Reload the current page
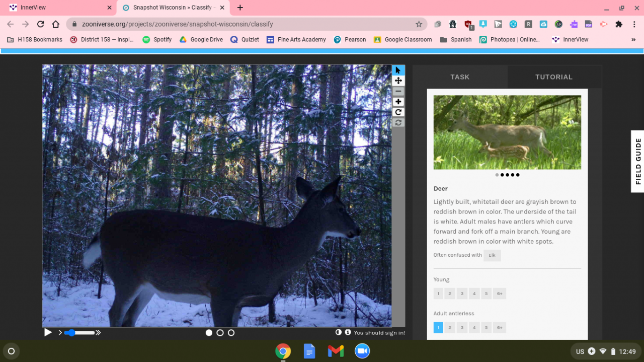The width and height of the screenshot is (644, 362). 41,24
